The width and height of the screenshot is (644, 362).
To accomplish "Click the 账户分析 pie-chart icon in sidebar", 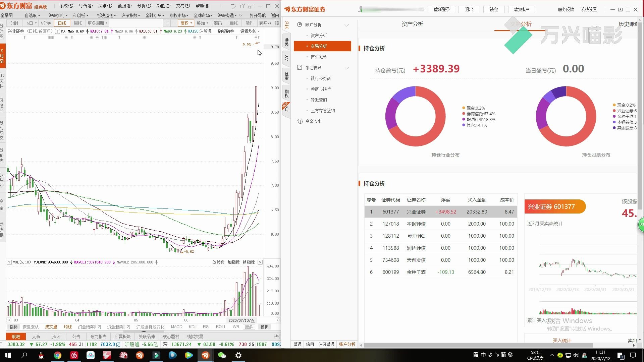I will point(300,24).
